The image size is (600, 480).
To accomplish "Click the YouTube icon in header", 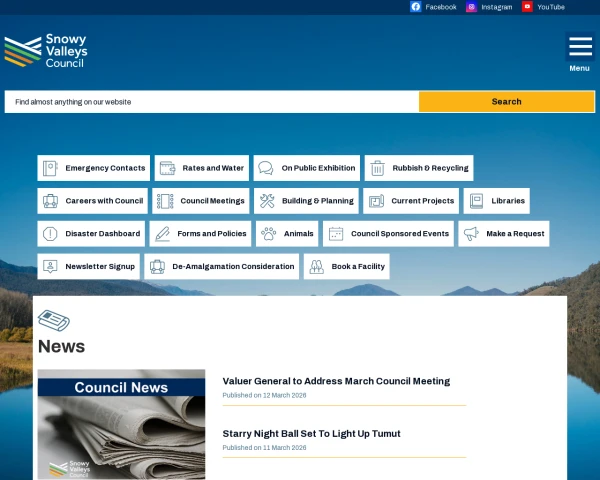I will [x=527, y=7].
